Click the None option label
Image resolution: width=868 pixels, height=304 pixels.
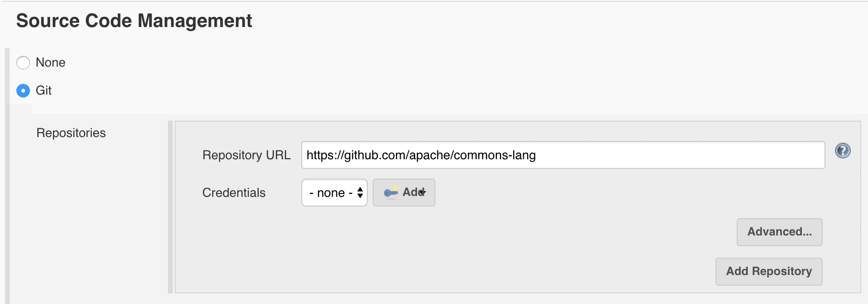[51, 63]
